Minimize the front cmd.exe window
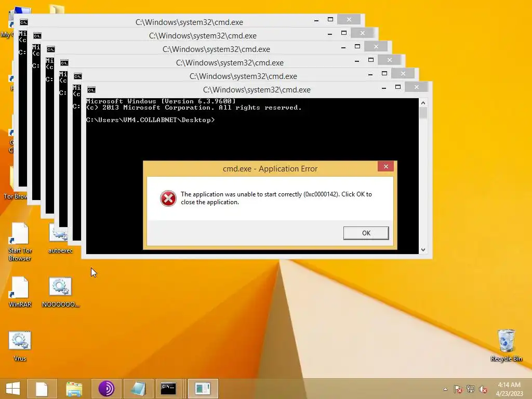Viewport: 532px width, 399px height. tap(384, 88)
